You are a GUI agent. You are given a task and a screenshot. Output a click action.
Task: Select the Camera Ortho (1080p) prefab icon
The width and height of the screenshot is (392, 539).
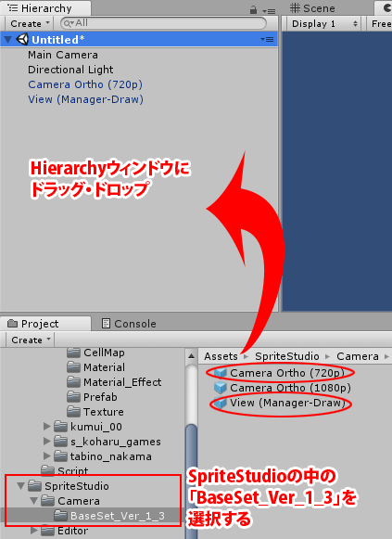pyautogui.click(x=221, y=388)
